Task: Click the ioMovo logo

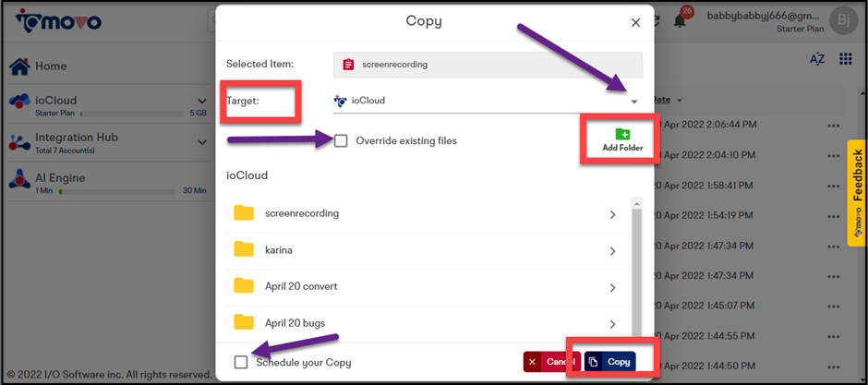Action: tap(58, 21)
